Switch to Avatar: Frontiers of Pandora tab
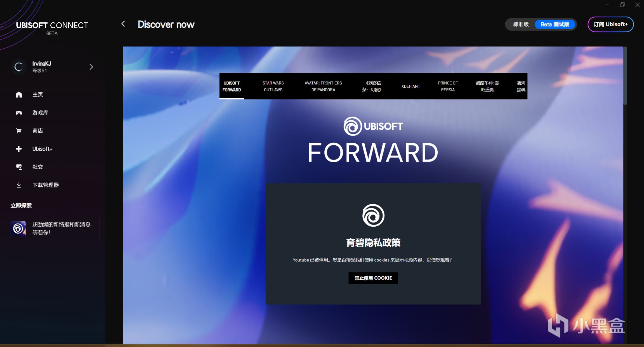 click(x=323, y=86)
